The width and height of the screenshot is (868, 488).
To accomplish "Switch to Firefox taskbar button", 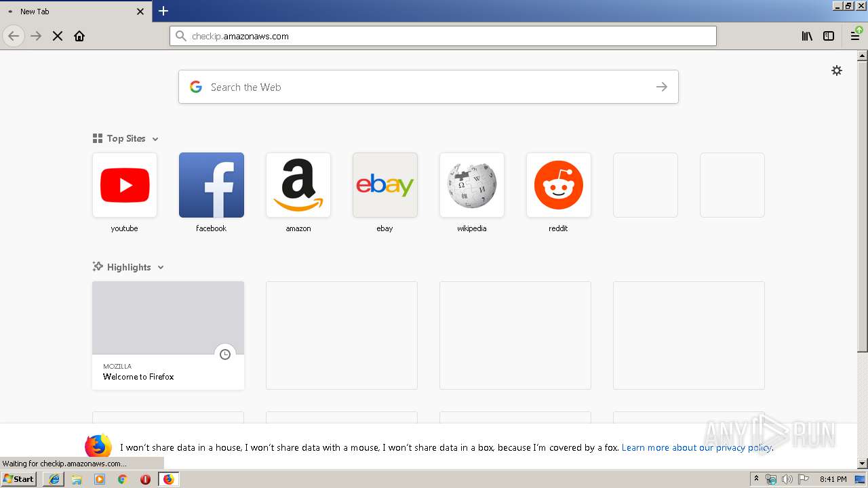I will (168, 479).
